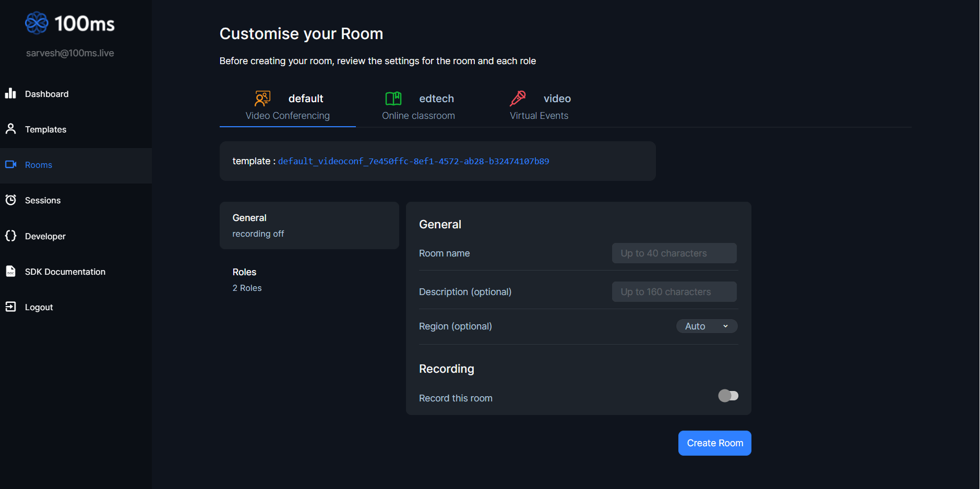Select the Rooms camera icon
Viewport: 980px width, 489px height.
tap(11, 164)
